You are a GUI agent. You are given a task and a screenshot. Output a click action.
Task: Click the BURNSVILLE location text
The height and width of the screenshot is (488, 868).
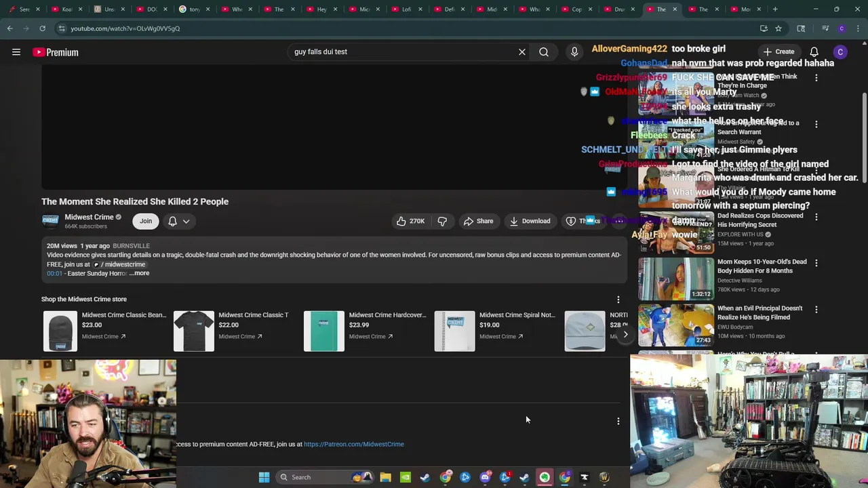(131, 246)
